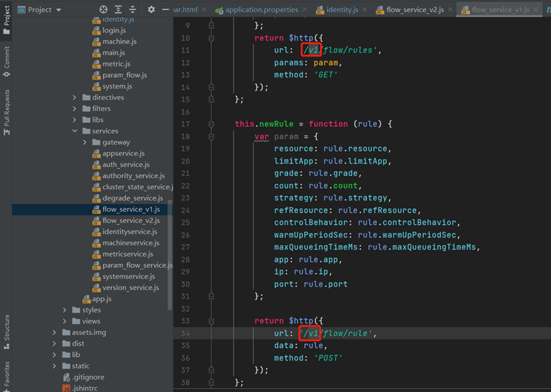Close the flow_service_v1.js tab

536,10
